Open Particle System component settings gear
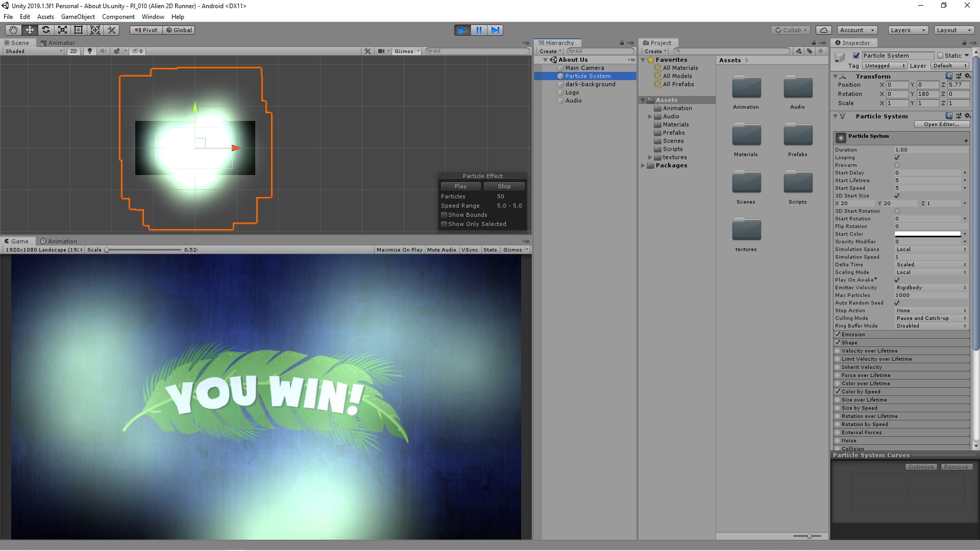The image size is (980, 551). [967, 116]
